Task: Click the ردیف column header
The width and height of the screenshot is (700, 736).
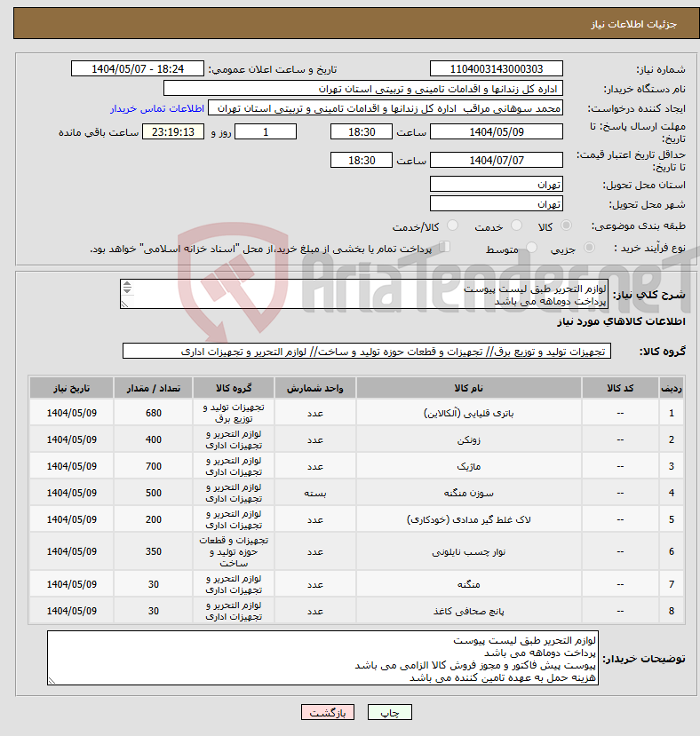Action: (x=672, y=388)
